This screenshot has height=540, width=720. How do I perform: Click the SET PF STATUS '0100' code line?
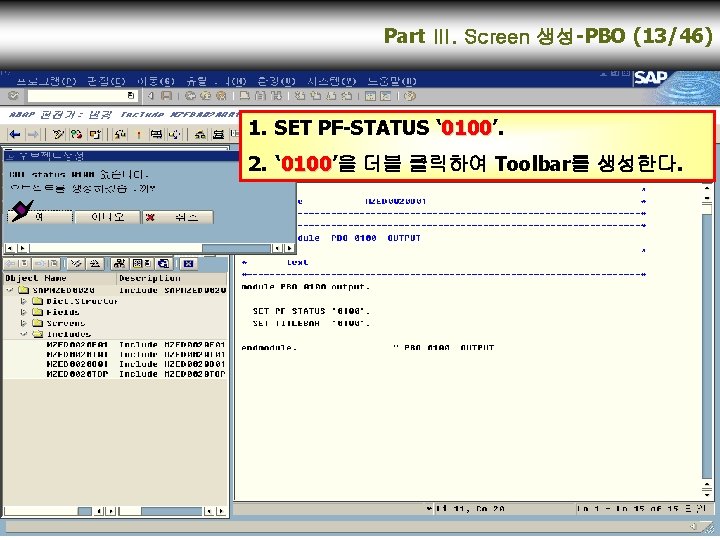[311, 311]
